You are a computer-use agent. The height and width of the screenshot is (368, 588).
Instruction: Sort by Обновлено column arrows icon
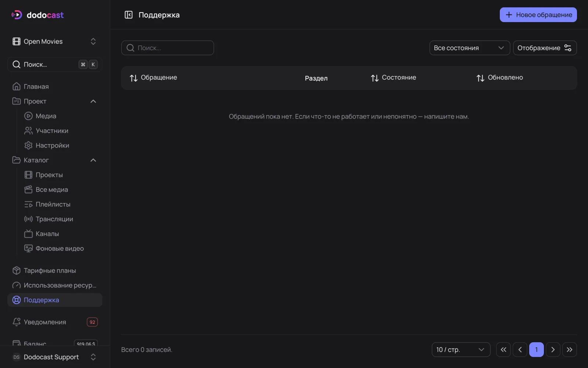(x=480, y=78)
